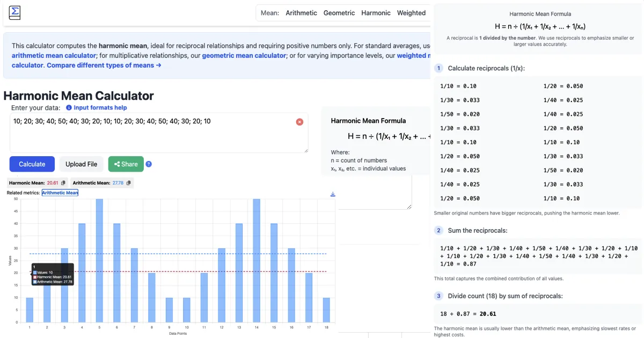Click step 2 circle beside Sum the reciprocals
The width and height of the screenshot is (644, 338).
[x=438, y=230]
